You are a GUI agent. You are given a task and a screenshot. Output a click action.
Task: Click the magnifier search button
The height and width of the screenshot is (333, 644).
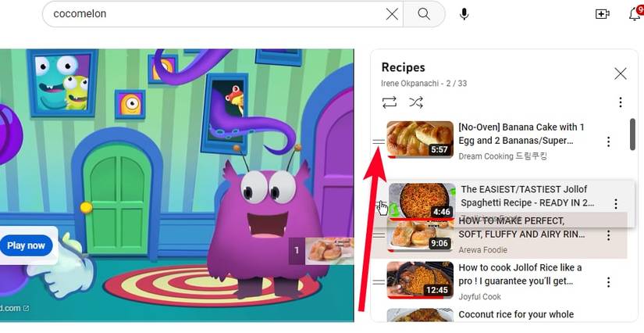(424, 14)
